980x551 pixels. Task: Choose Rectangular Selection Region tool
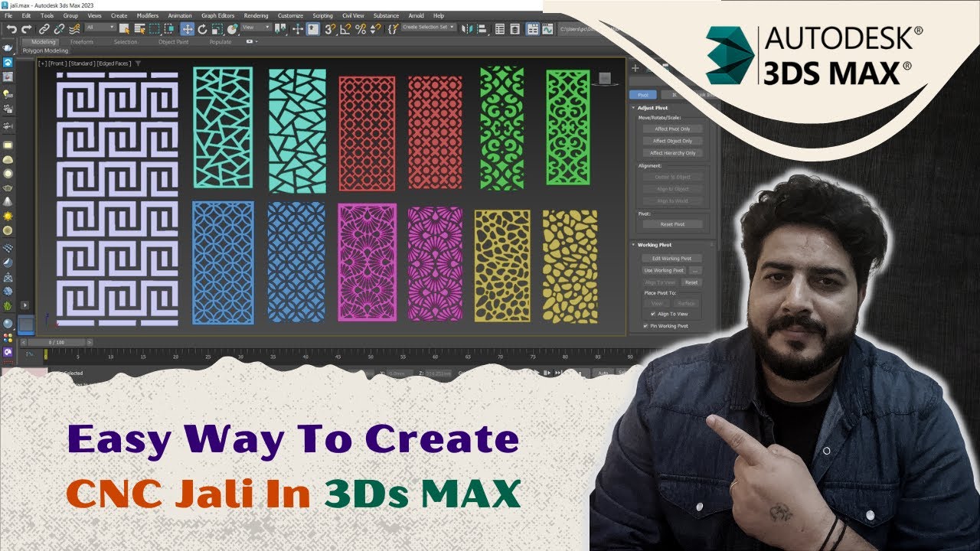coord(155,29)
